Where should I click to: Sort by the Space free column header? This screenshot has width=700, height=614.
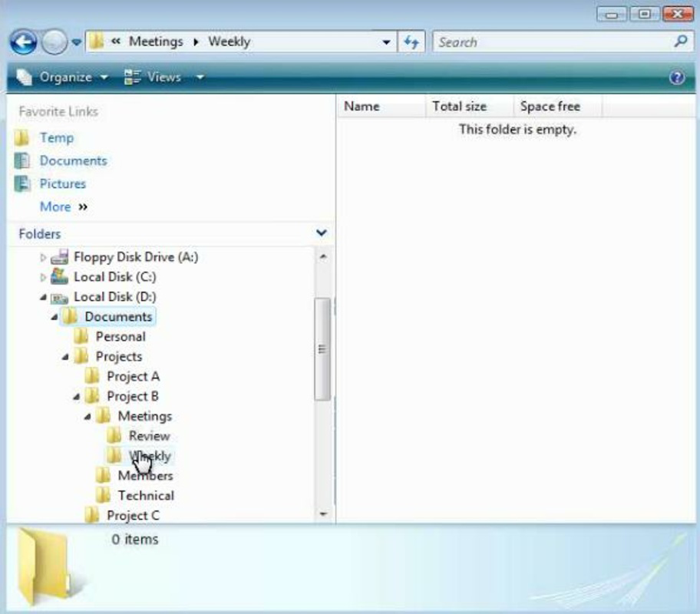click(x=557, y=106)
